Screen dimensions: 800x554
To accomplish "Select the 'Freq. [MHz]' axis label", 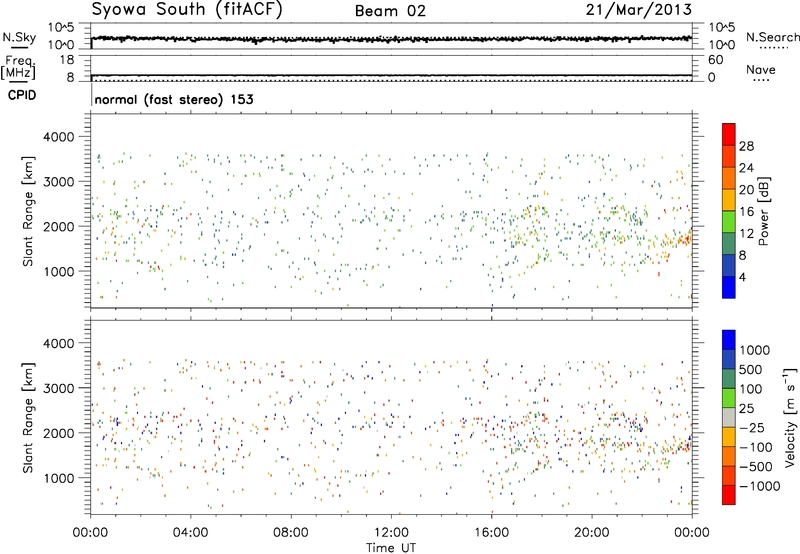I will (18, 67).
